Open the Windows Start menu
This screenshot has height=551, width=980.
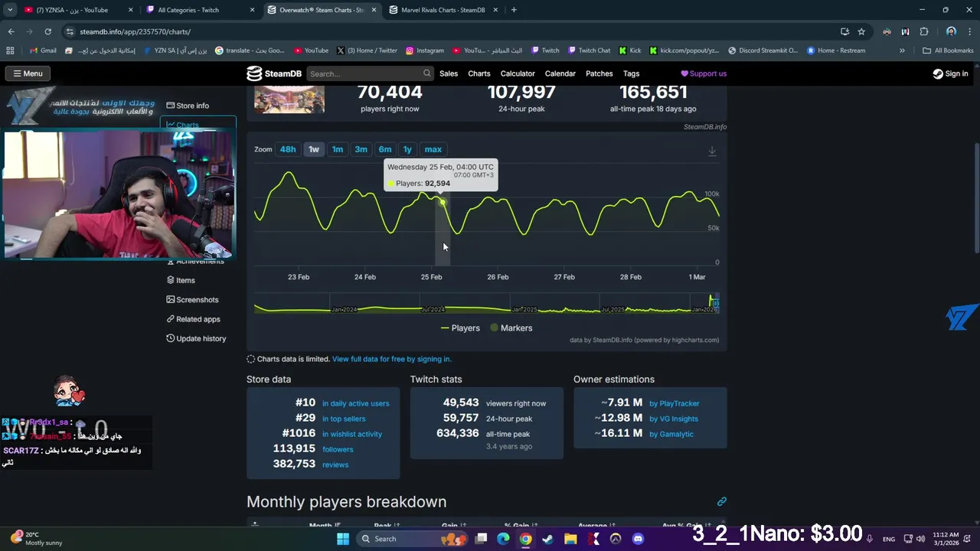point(342,539)
